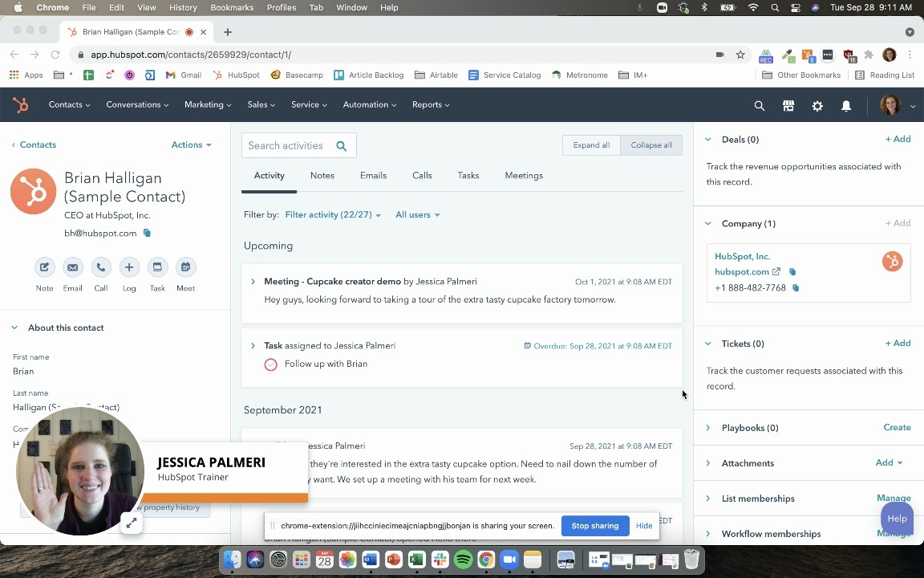Screen dimensions: 924x578
Task: Open the Filter activity (22/27) dropdown
Action: (x=332, y=215)
